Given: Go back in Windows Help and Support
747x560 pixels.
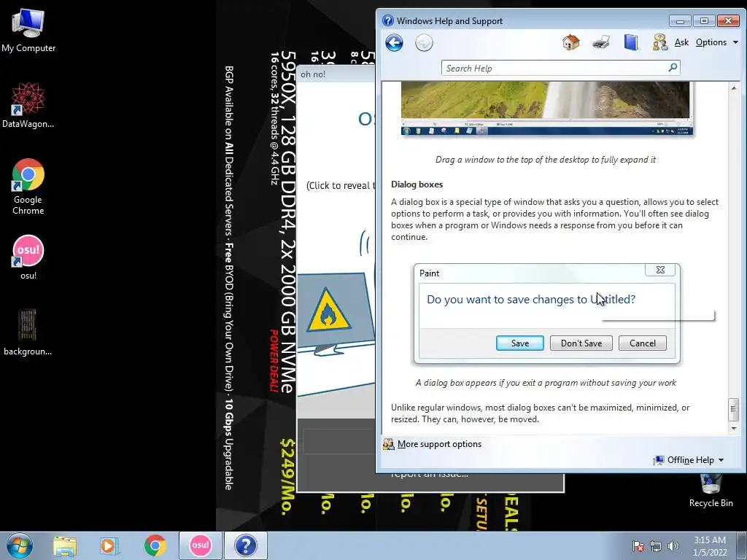Looking at the screenshot, I should 395,43.
